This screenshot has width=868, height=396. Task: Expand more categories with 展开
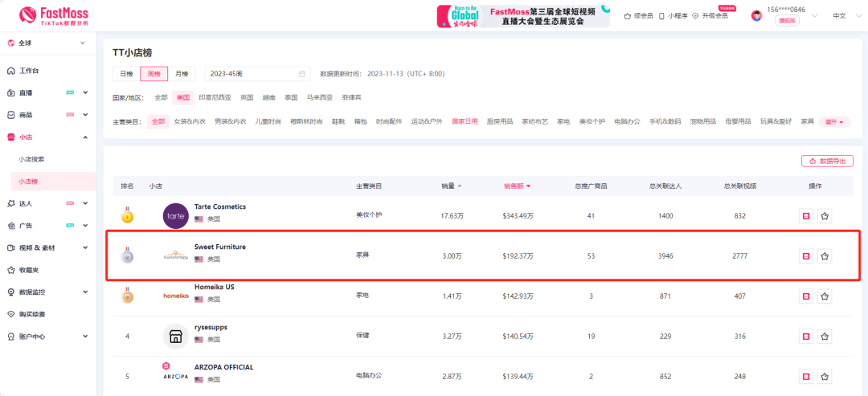click(x=834, y=122)
